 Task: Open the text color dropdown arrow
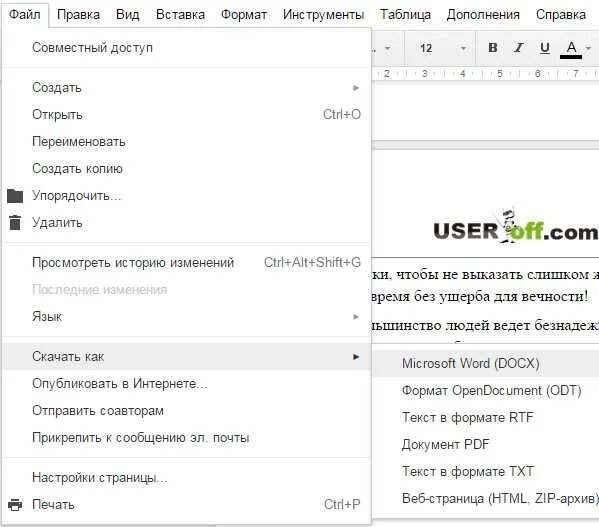pyautogui.click(x=588, y=48)
